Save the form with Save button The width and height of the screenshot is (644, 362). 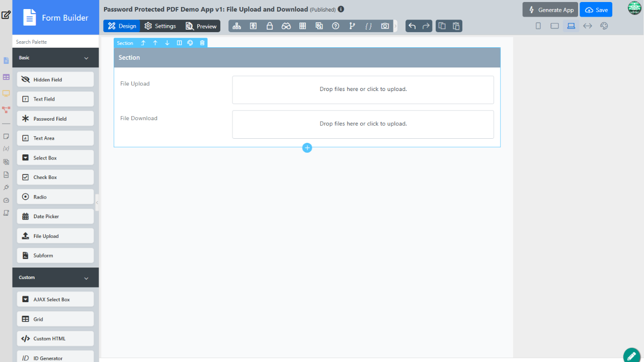[x=596, y=10]
